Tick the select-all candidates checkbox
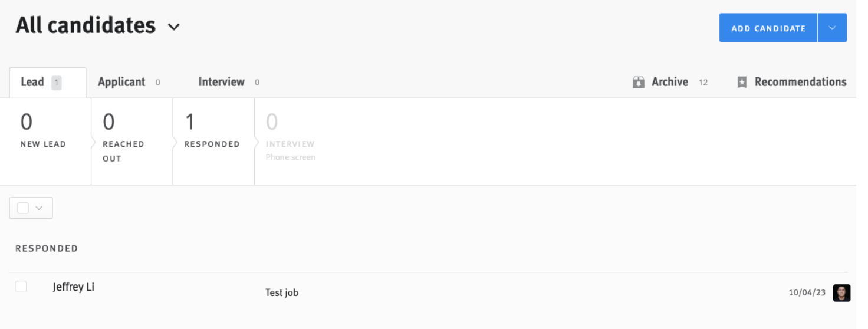The width and height of the screenshot is (868, 329). (24, 208)
